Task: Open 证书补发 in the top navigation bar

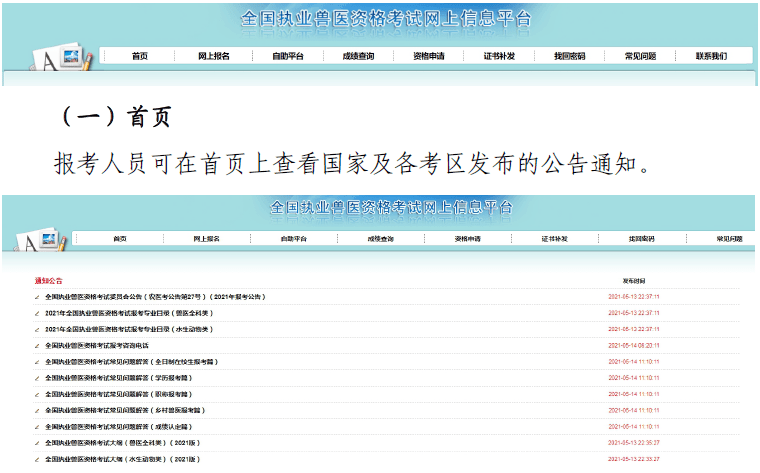Action: [x=499, y=56]
